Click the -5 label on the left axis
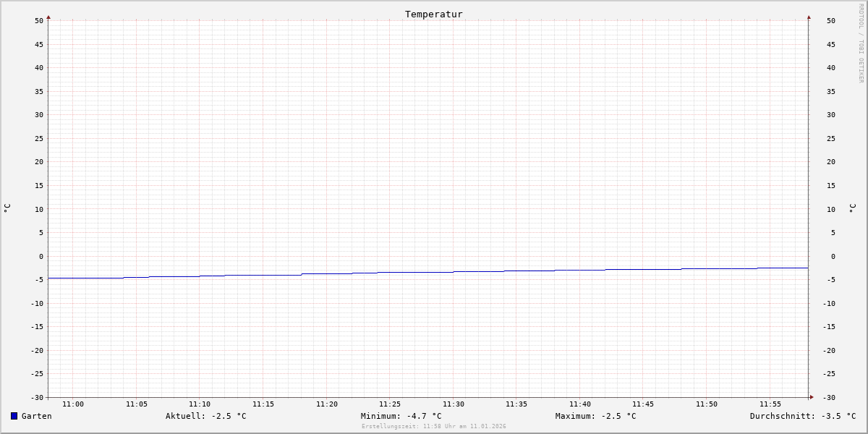The image size is (868, 434). coord(39,280)
